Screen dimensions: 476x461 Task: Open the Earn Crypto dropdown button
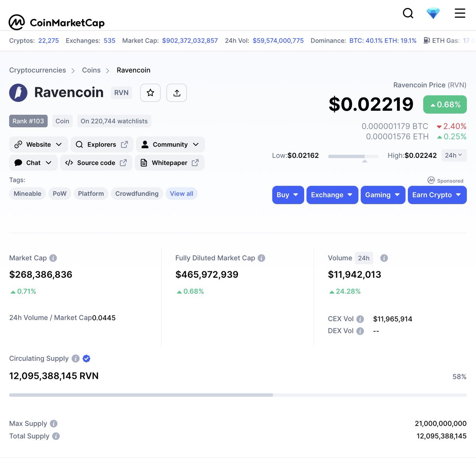click(x=437, y=195)
